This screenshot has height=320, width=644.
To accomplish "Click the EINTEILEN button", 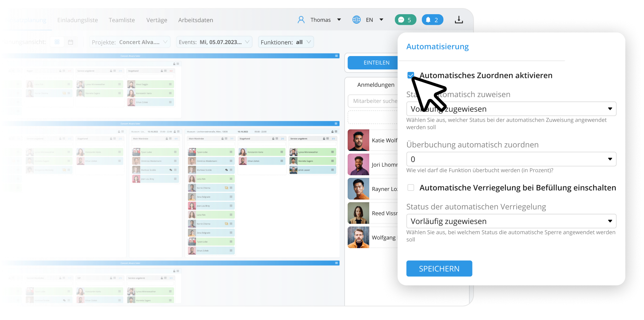I will (376, 63).
